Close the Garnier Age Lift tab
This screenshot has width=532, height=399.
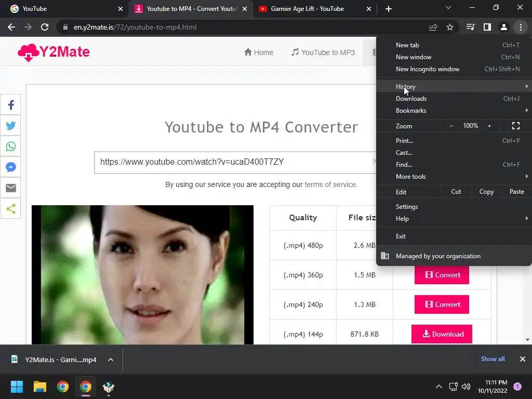tap(369, 9)
